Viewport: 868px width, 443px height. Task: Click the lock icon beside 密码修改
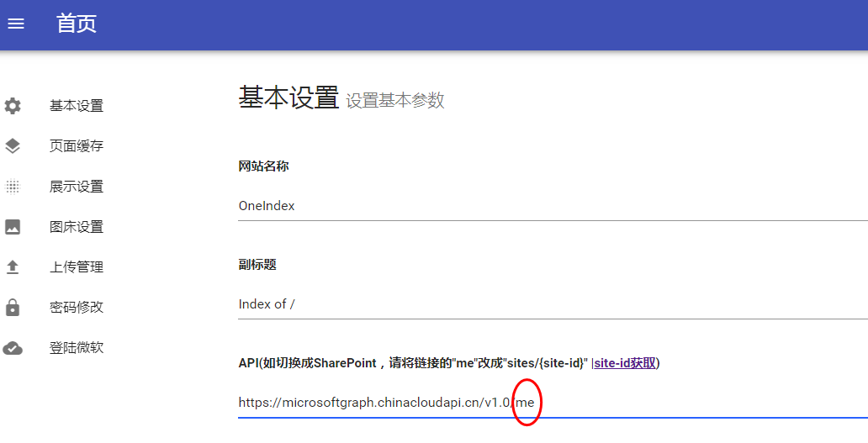tap(13, 308)
